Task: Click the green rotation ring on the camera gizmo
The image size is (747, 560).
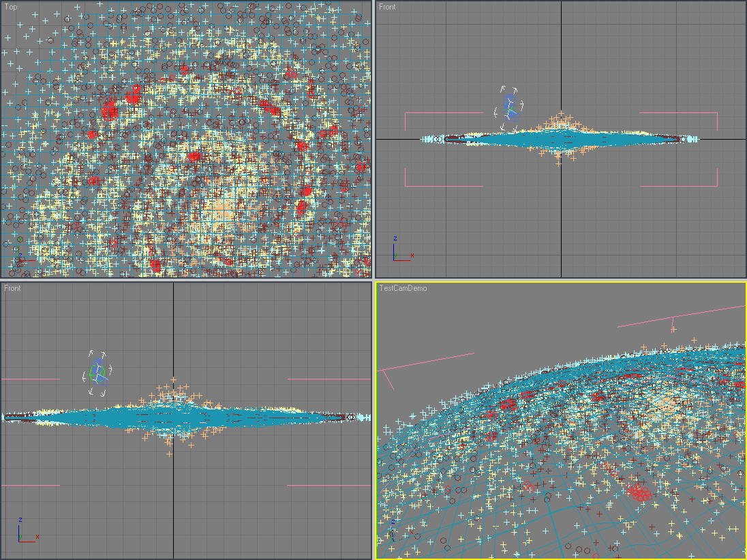Action: pos(91,373)
